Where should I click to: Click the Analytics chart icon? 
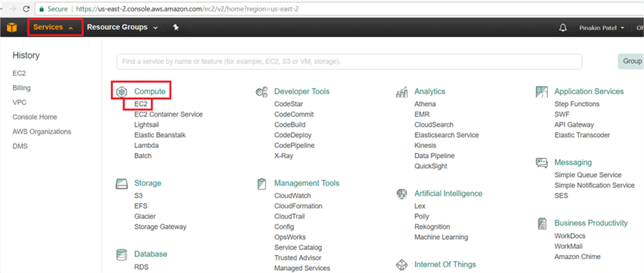401,91
